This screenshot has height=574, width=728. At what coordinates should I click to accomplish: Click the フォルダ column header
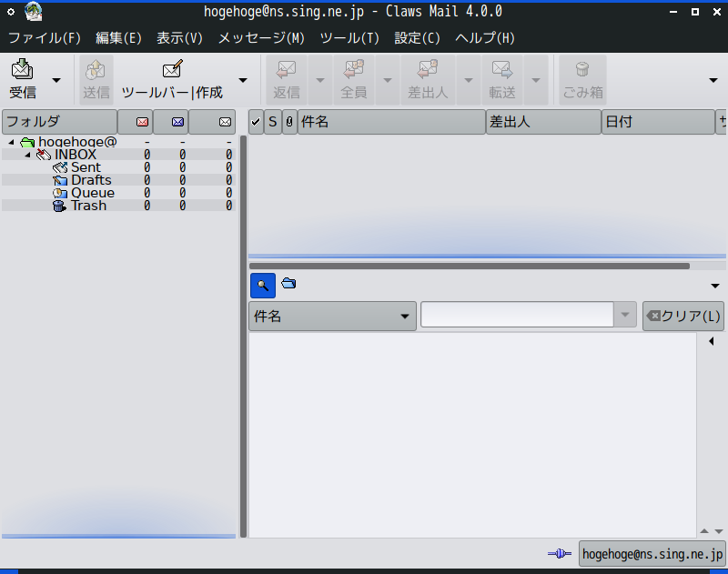pyautogui.click(x=59, y=122)
